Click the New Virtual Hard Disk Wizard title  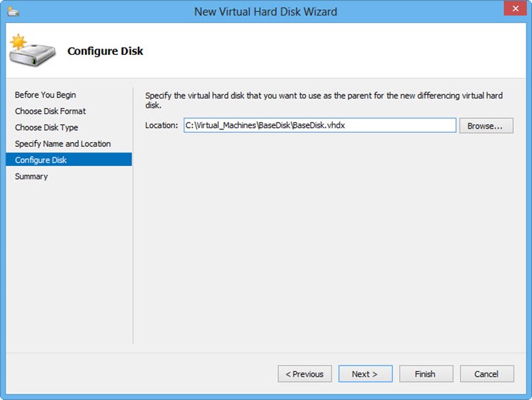tap(265, 11)
